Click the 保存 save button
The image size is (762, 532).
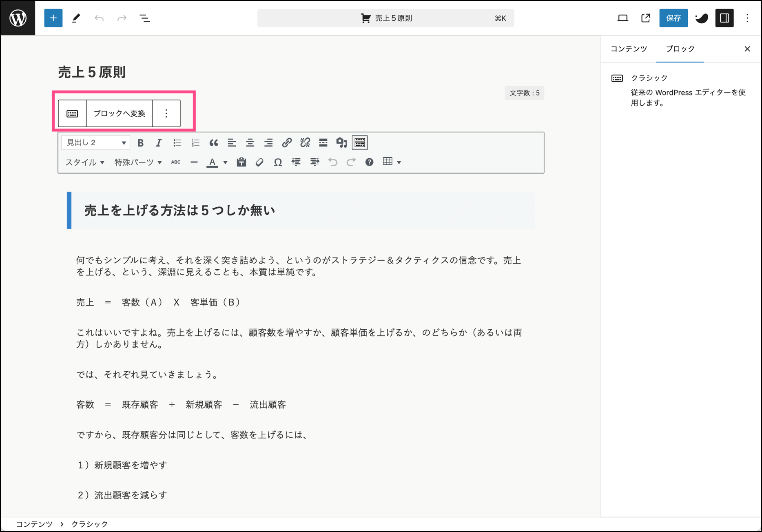(x=673, y=18)
